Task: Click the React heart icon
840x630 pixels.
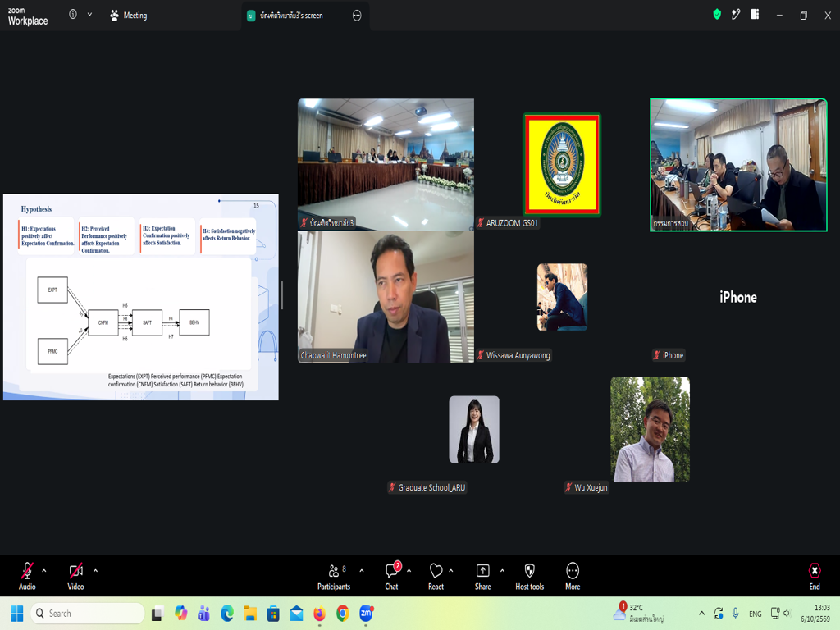Action: [436, 571]
